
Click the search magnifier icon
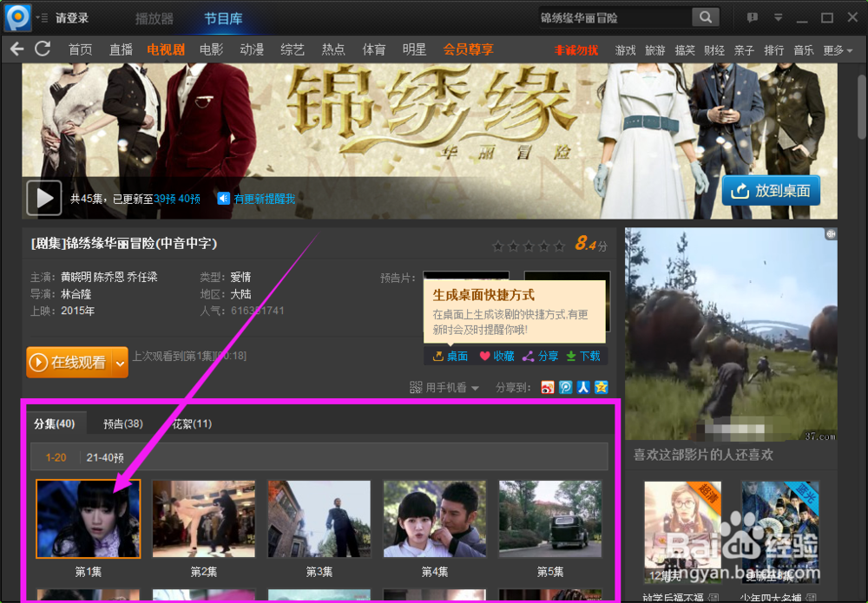point(705,16)
